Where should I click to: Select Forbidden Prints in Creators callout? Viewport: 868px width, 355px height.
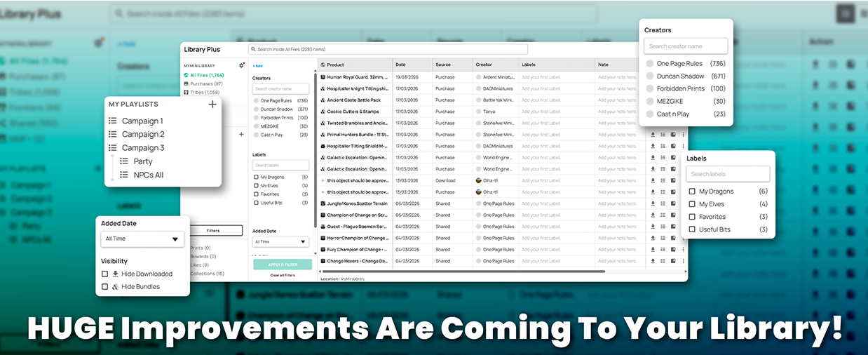[650, 89]
